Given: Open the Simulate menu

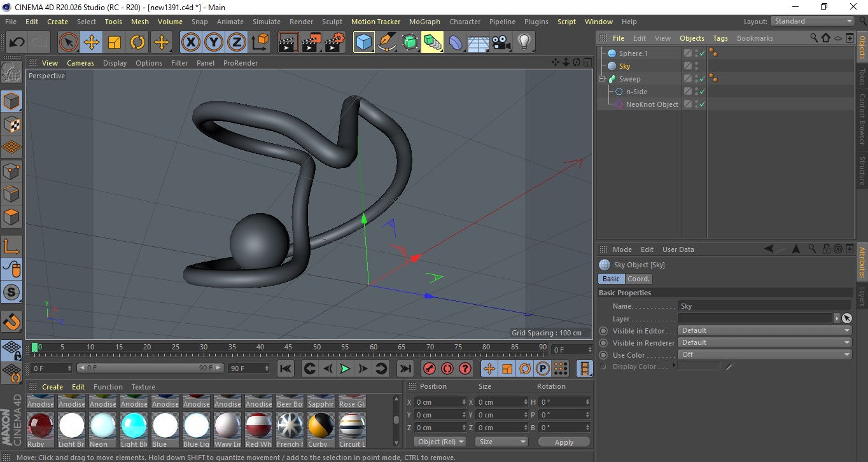Looking at the screenshot, I should point(266,22).
